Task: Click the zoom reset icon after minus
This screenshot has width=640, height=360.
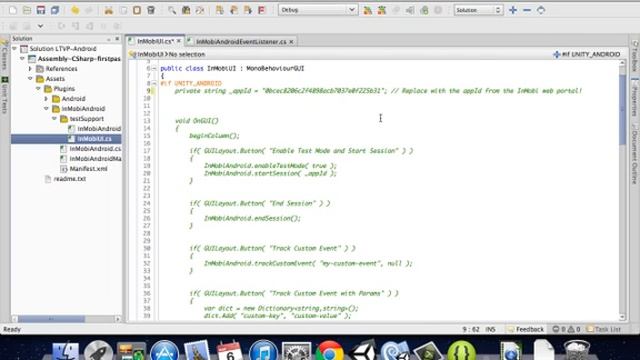Action: [x=541, y=10]
